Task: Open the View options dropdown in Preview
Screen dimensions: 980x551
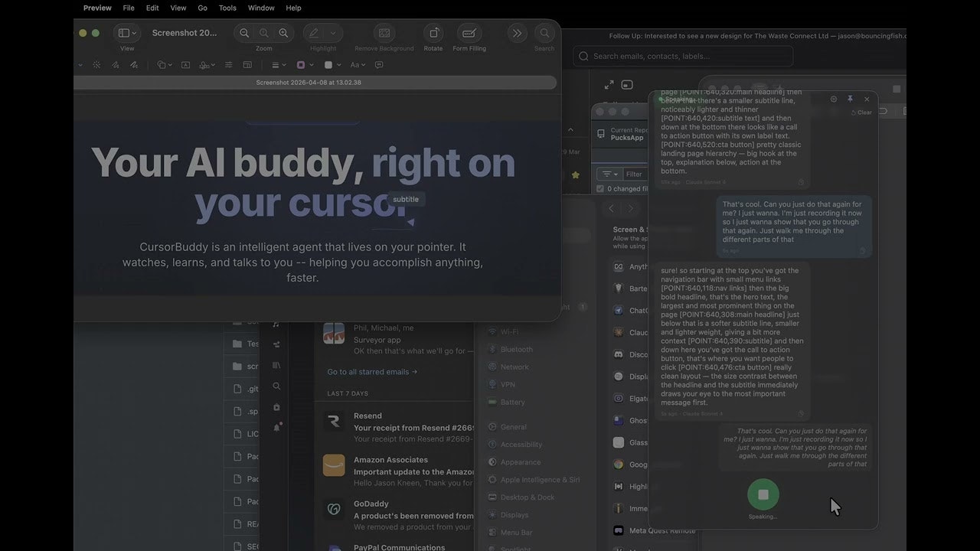Action: click(x=136, y=33)
